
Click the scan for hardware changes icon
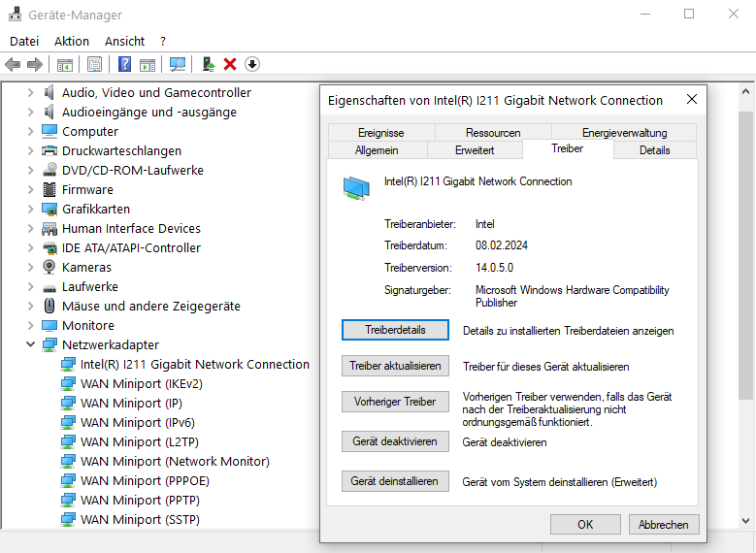178,64
